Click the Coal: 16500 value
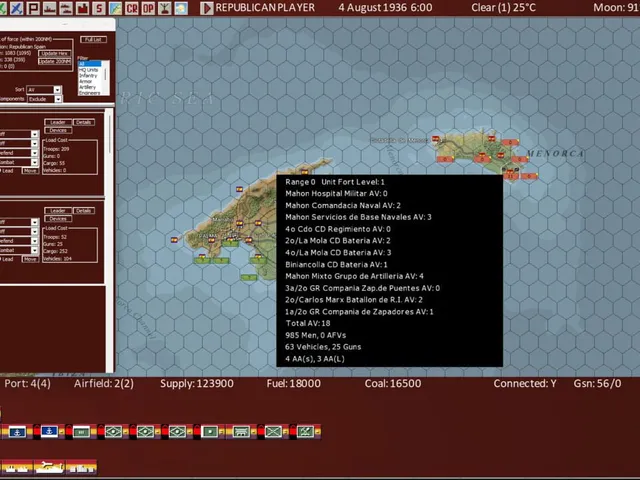The width and height of the screenshot is (640, 480). pyautogui.click(x=393, y=384)
